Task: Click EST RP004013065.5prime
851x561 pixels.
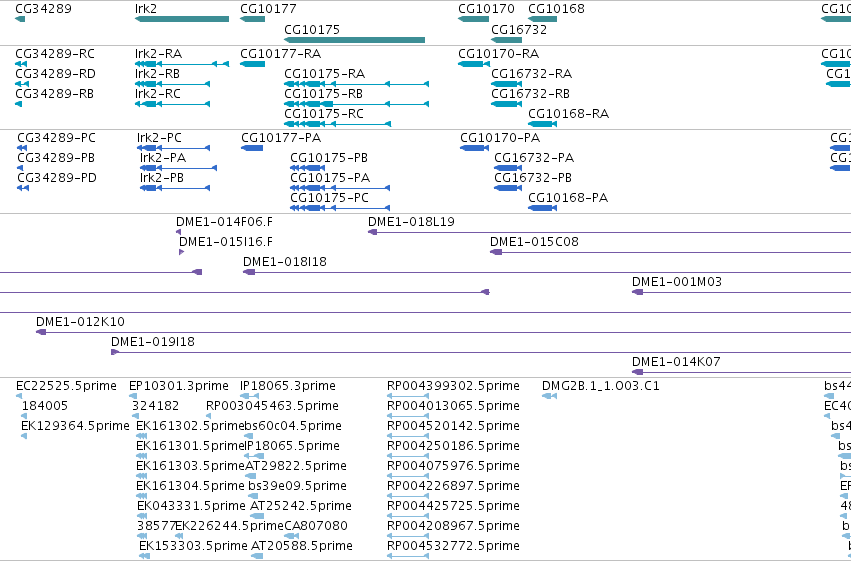Action: click(x=408, y=417)
